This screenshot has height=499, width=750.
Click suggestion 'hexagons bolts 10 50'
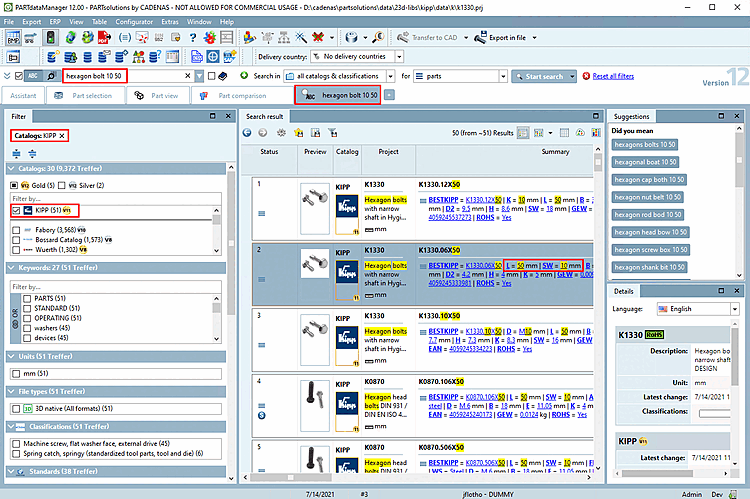645,144
